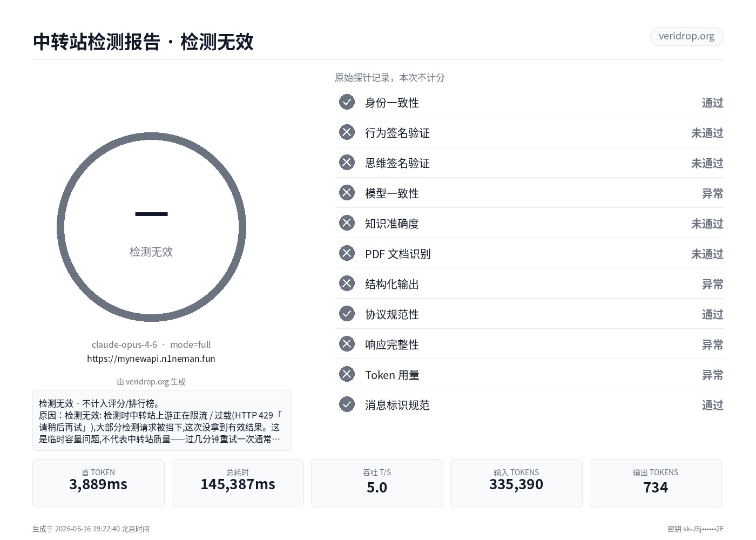Click the check icon beside 协议规范性

(347, 314)
